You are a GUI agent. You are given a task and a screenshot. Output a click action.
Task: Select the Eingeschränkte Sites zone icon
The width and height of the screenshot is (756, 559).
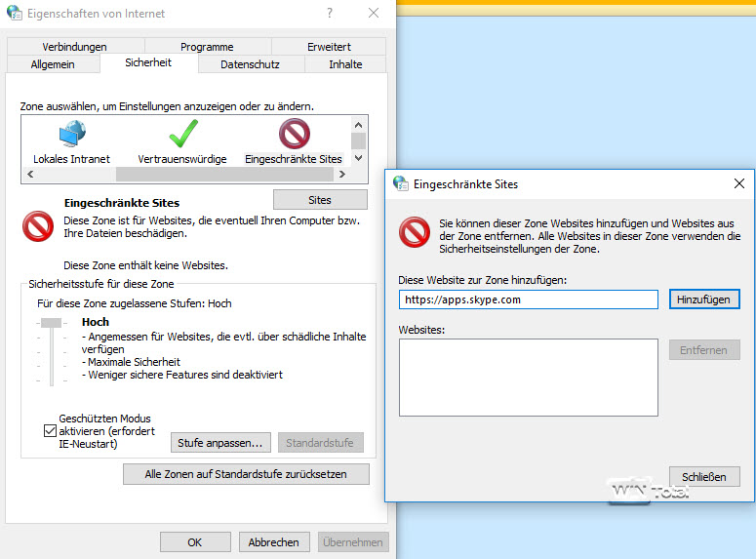point(294,134)
